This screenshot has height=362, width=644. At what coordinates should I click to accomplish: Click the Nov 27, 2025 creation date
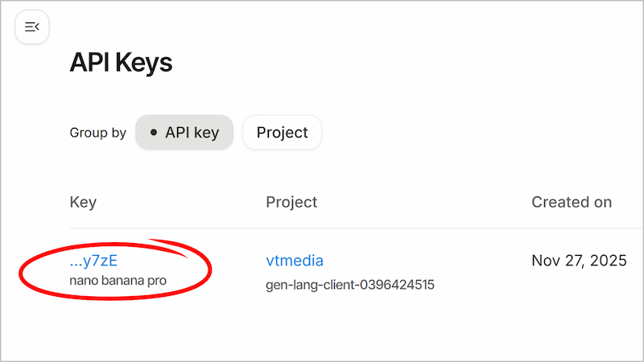point(579,261)
